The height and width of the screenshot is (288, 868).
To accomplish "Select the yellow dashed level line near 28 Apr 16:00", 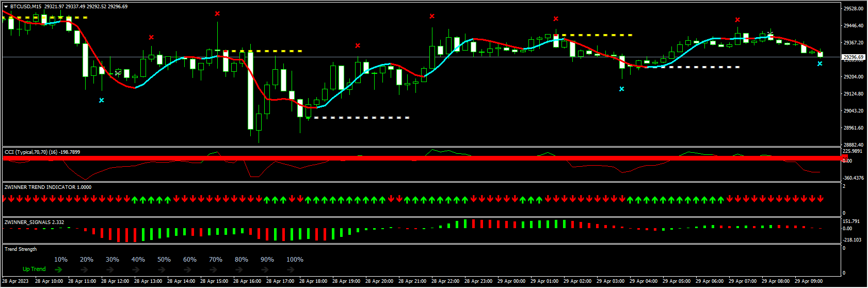I will tap(263, 51).
